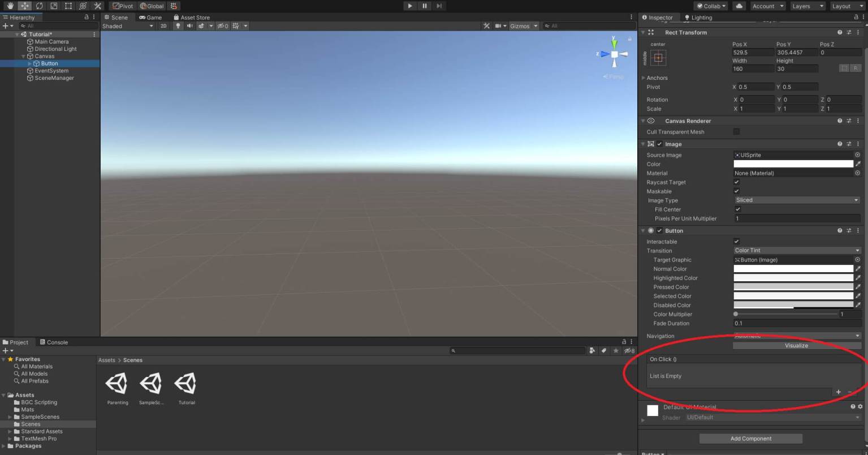The height and width of the screenshot is (455, 868).
Task: Open the Normal Color swatch
Action: tap(793, 269)
